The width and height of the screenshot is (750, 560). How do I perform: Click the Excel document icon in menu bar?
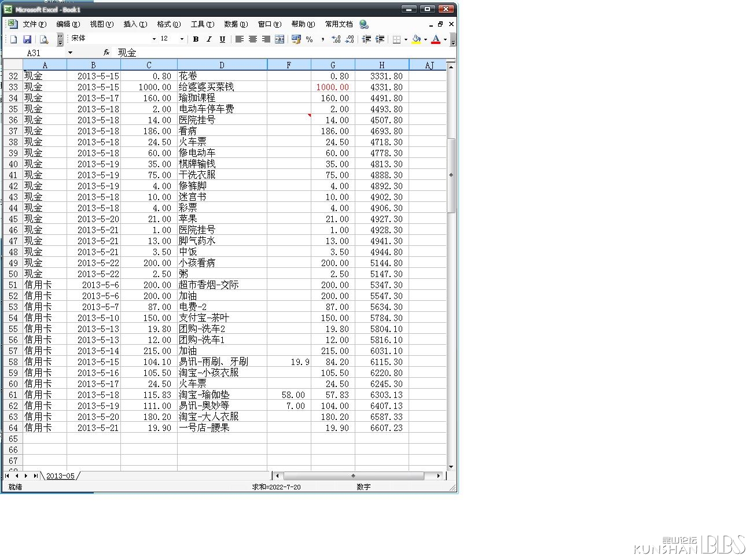point(12,24)
